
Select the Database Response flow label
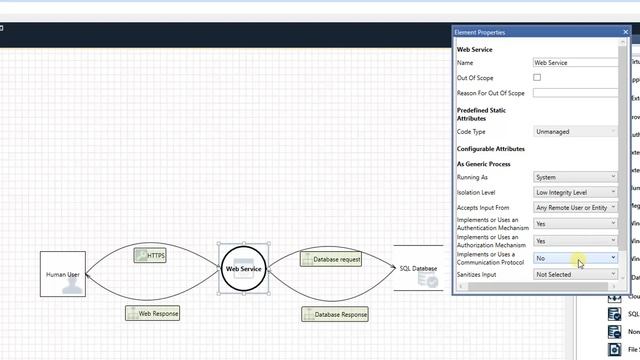pos(335,314)
